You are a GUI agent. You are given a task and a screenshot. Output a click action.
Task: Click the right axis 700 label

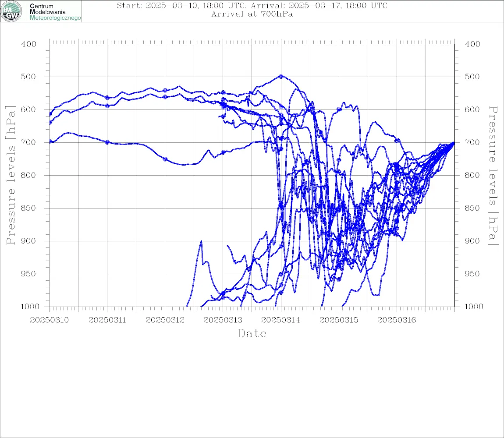tap(472, 142)
